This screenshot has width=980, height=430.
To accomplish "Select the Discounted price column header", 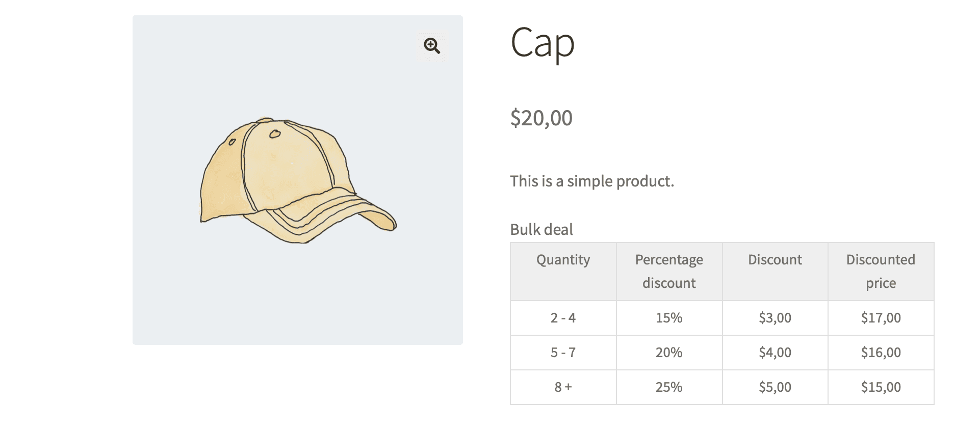I will click(x=881, y=271).
